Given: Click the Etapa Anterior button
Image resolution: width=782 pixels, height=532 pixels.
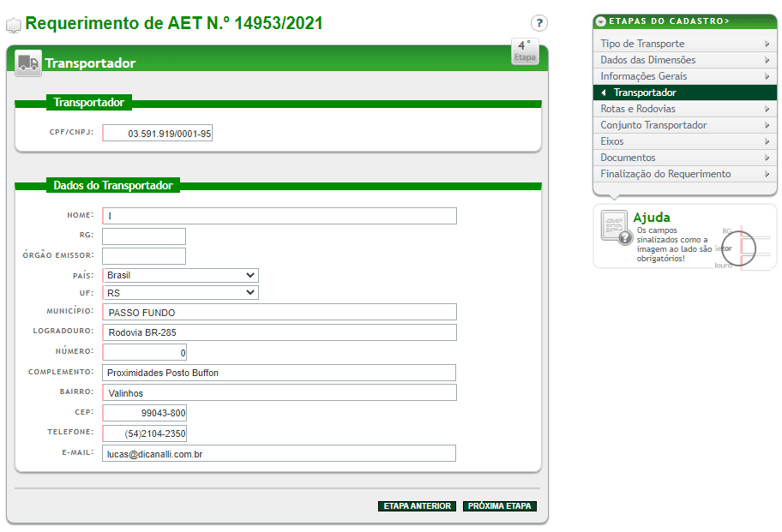Looking at the screenshot, I should tap(417, 506).
